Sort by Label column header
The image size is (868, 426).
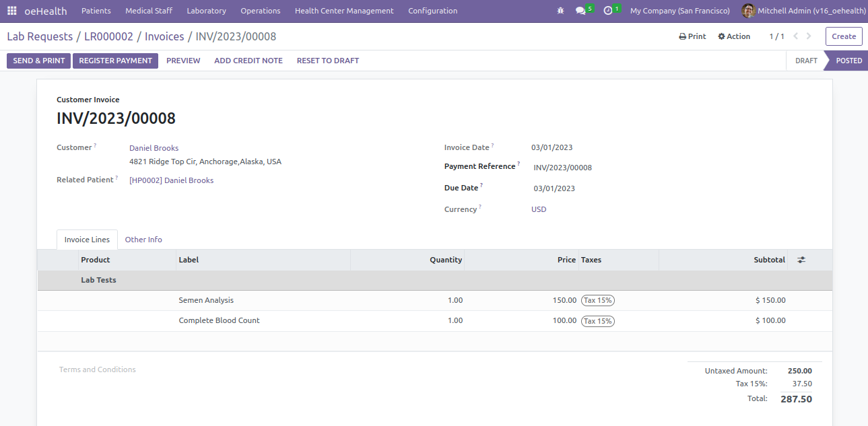tap(263, 260)
